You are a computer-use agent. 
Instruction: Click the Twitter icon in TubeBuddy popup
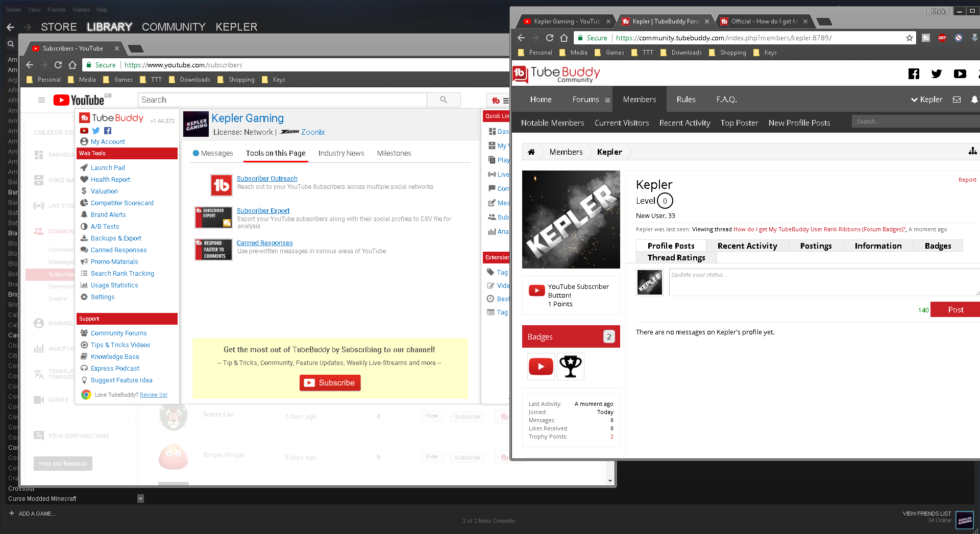point(96,131)
